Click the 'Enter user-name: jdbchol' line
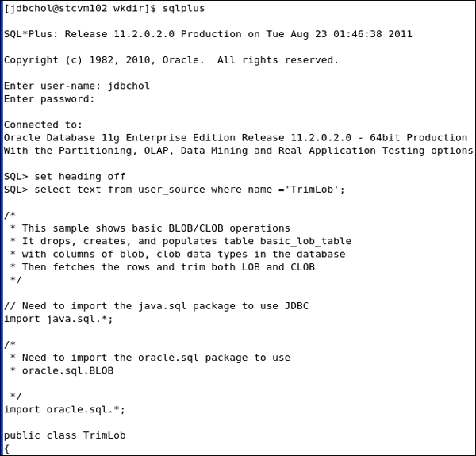The image size is (476, 456). coord(77,86)
